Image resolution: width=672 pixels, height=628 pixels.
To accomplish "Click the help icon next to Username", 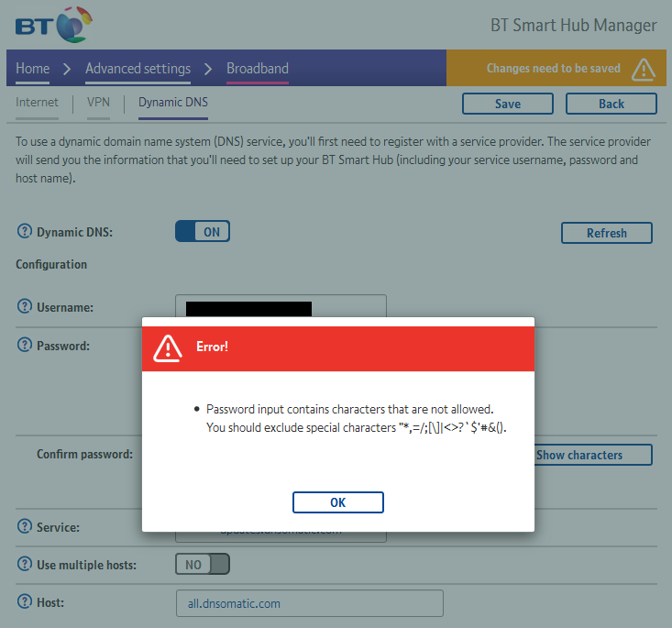I will coord(25,307).
